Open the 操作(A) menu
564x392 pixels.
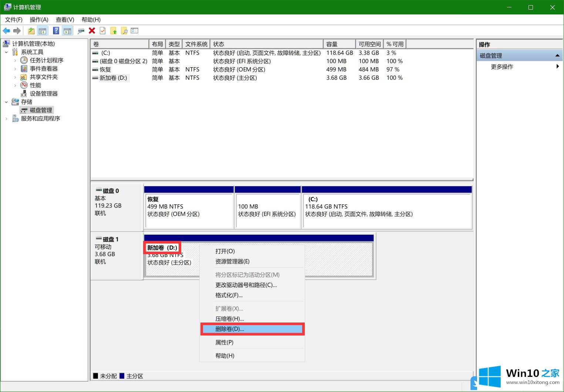[x=39, y=20]
